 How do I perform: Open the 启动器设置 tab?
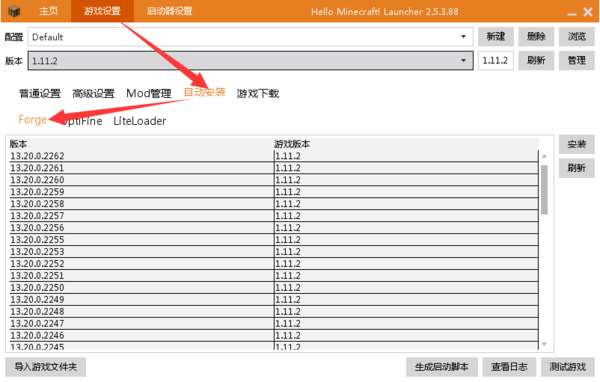pos(170,11)
